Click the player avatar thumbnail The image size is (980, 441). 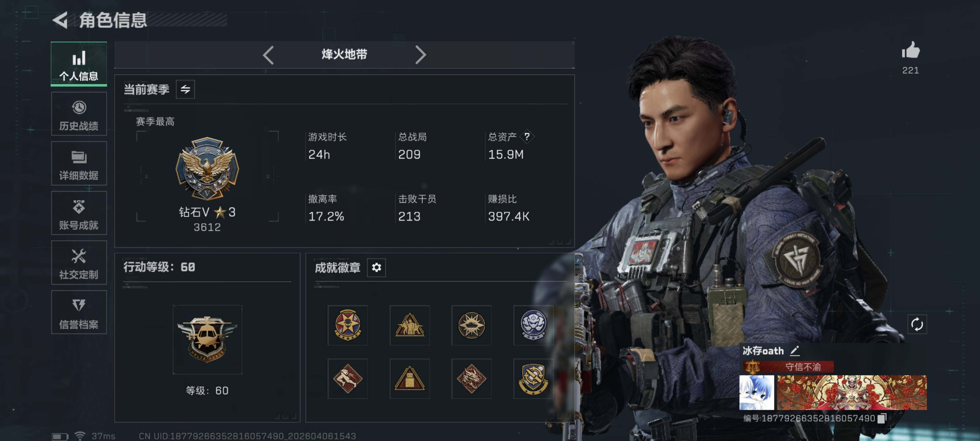[x=756, y=392]
